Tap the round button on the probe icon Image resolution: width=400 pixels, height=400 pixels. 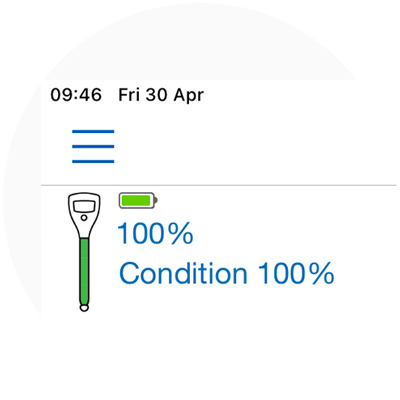coord(84,218)
